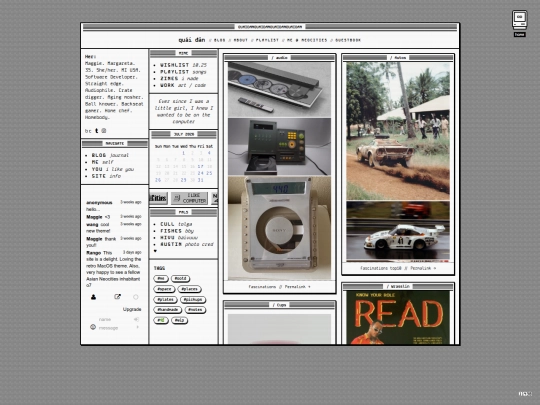The height and width of the screenshot is (405, 540).
Task: Click the #notes tag pill
Action: tap(195, 310)
